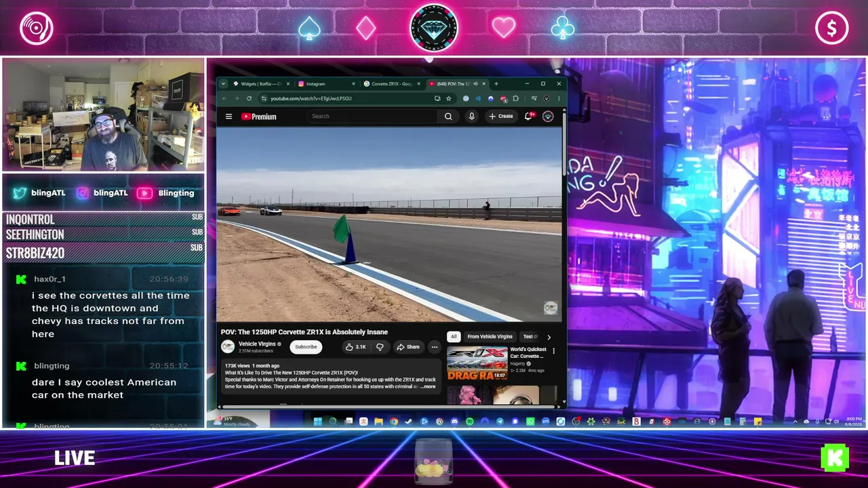Click the STR8BIZ420 subscriber name
Image resolution: width=868 pixels, height=488 pixels.
[35, 253]
